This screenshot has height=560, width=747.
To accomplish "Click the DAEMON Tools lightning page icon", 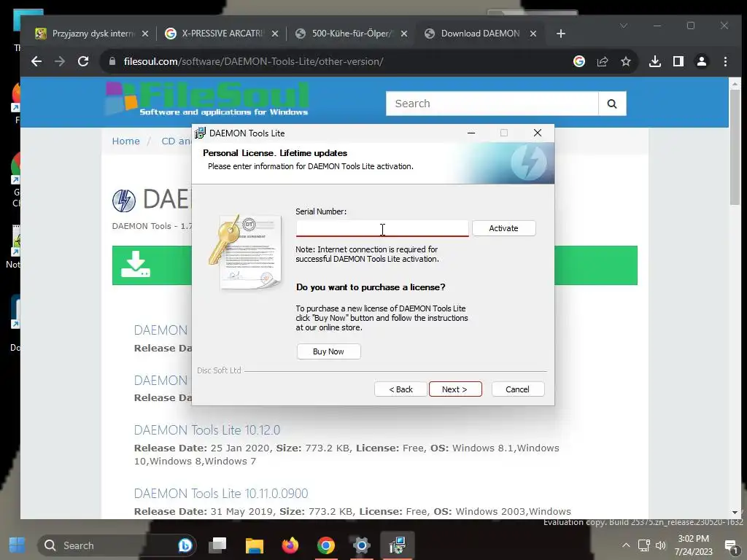I will pyautogui.click(x=124, y=200).
